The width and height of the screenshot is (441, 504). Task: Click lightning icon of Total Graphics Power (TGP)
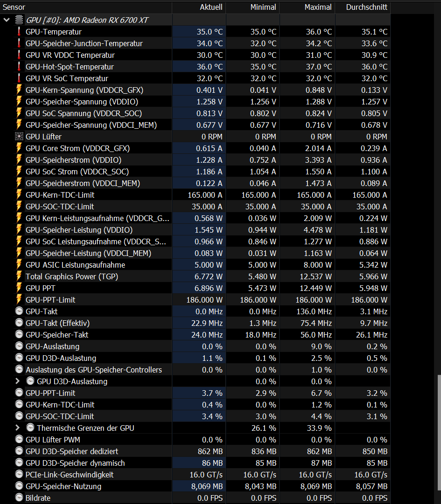[x=19, y=276]
